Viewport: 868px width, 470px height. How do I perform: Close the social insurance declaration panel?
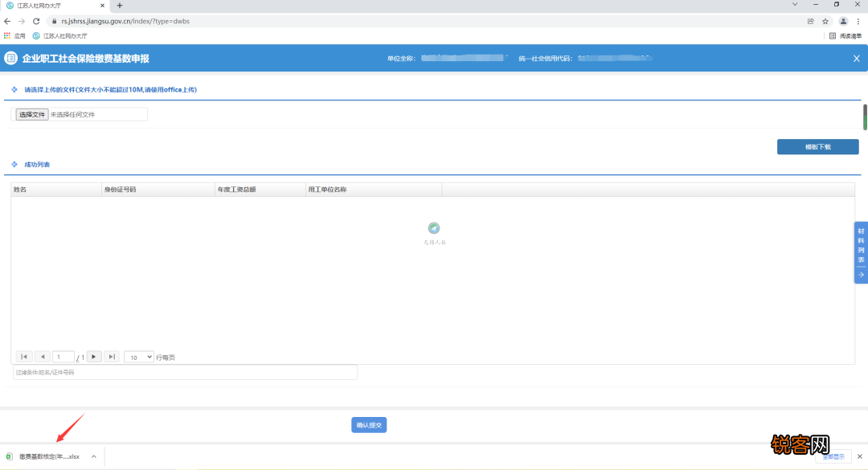click(856, 59)
